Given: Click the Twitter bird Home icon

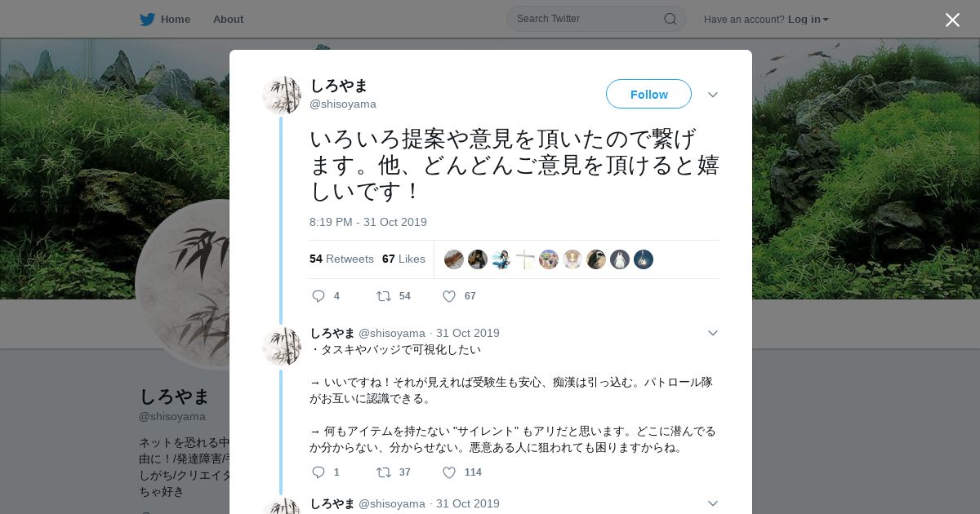Looking at the screenshot, I should click(147, 19).
